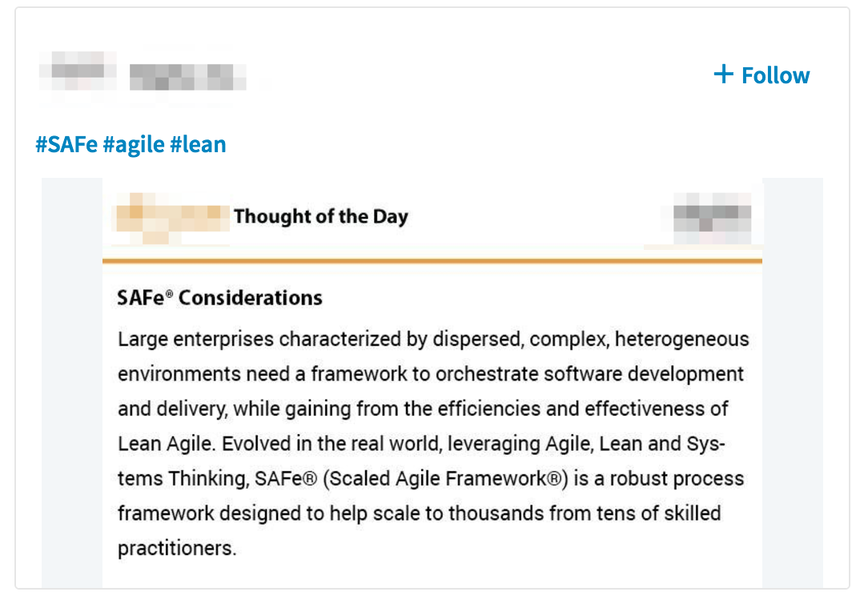
Task: Open the #SAFe hashtag link
Action: [66, 145]
